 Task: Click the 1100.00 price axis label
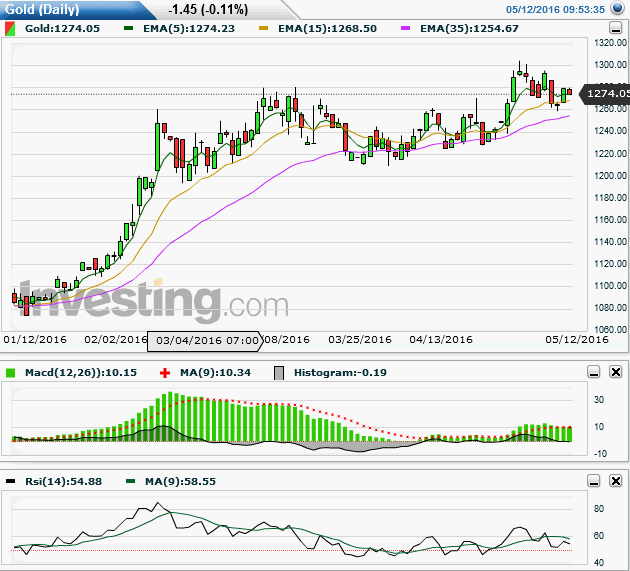[610, 286]
